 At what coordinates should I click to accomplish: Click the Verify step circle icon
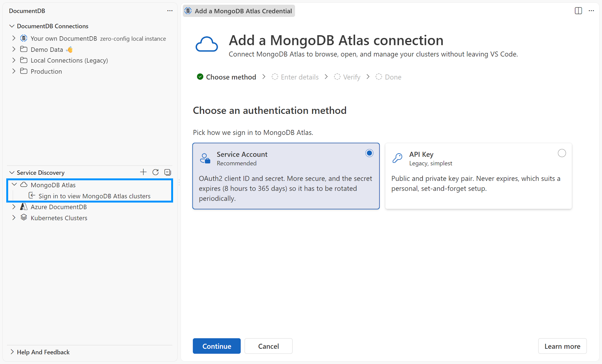coord(337,77)
